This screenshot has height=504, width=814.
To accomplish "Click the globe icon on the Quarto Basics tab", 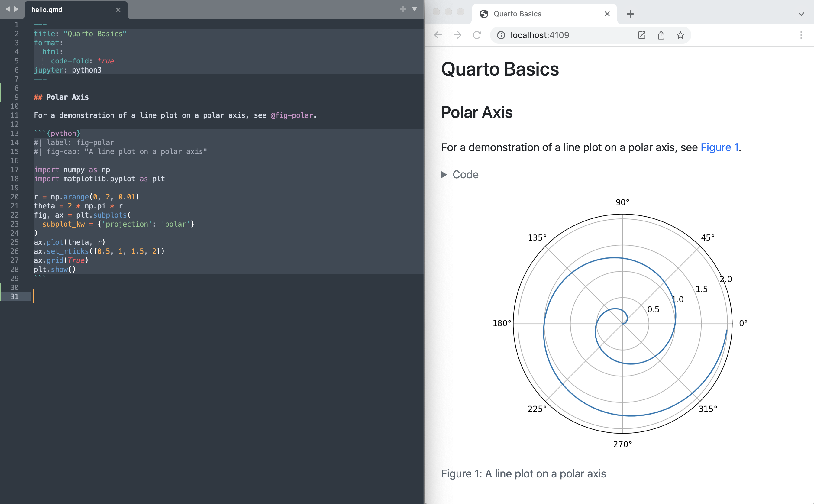I will pyautogui.click(x=485, y=14).
